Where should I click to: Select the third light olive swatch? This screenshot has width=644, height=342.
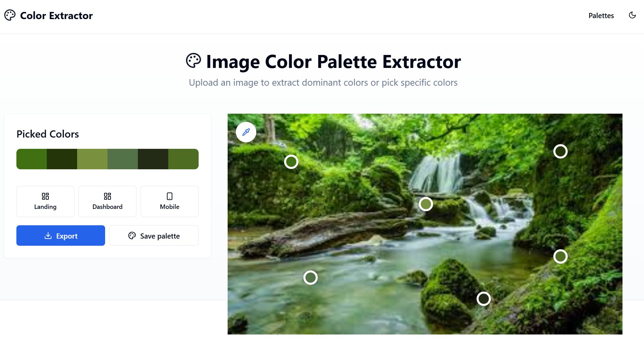(92, 159)
